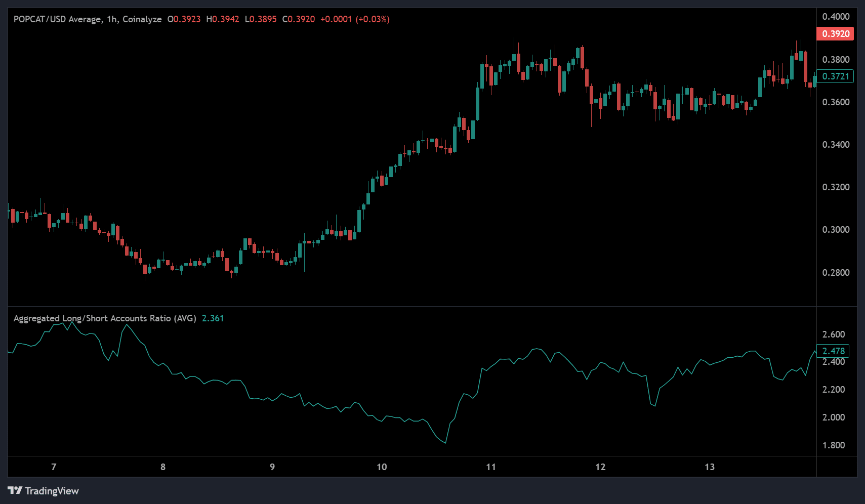Select the open price value O0.3923

[184, 19]
